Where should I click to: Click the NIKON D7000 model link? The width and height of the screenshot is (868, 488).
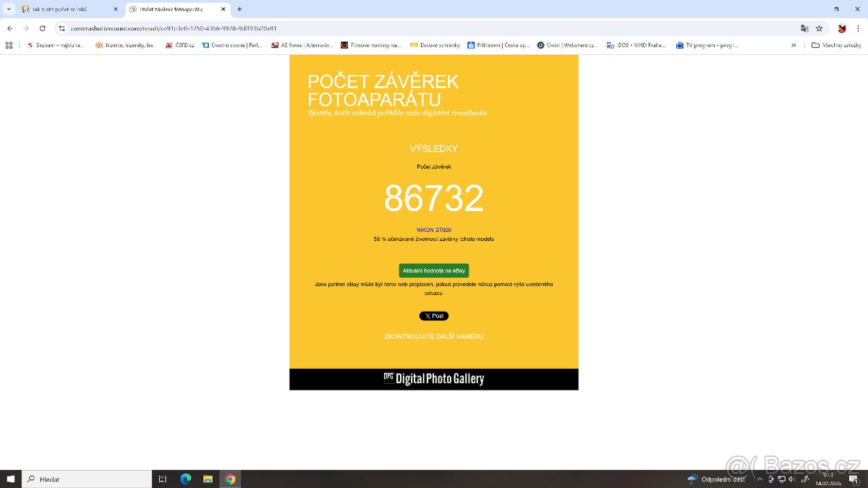click(434, 230)
